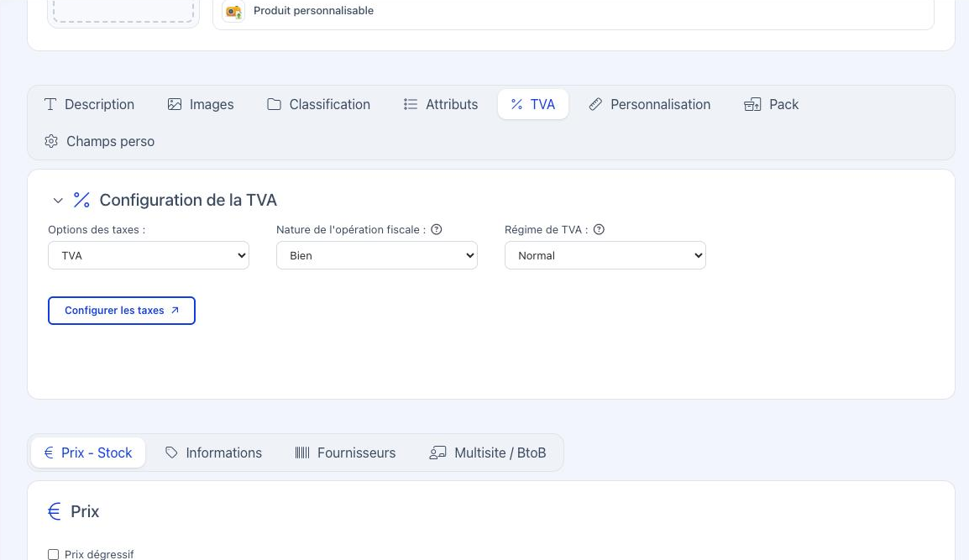Open the Régime de TVA dropdown
969x560 pixels.
605,255
